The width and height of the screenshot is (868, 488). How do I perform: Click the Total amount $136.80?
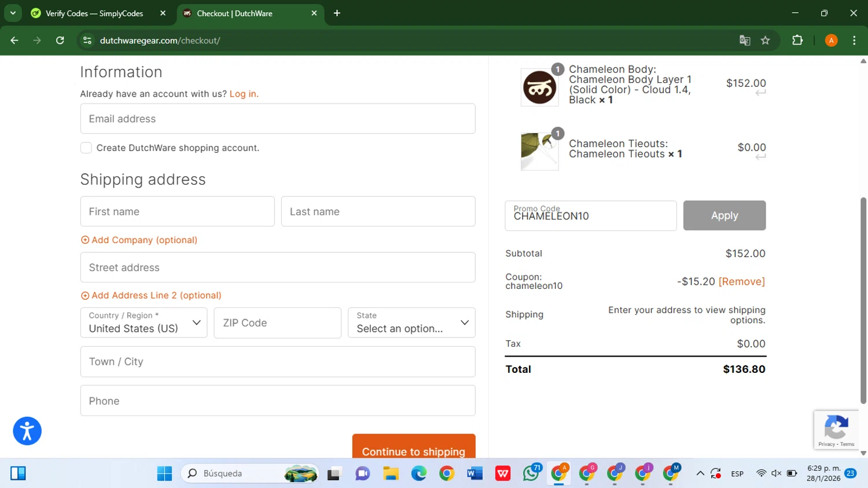744,369
